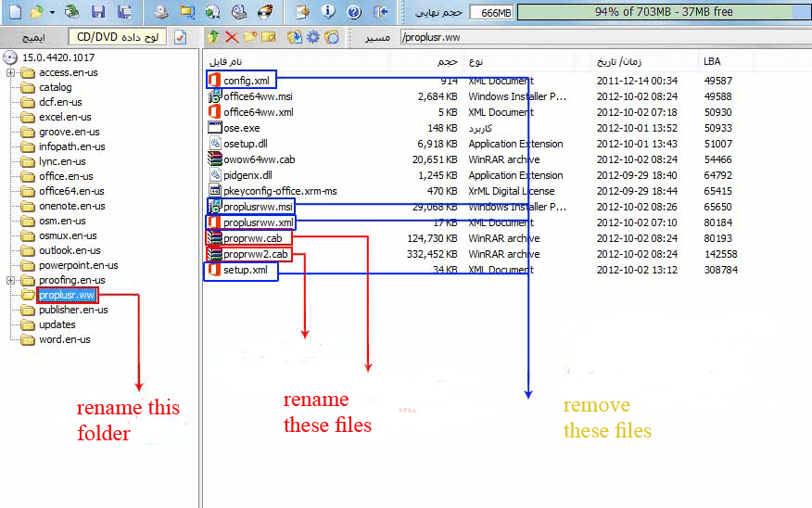The width and height of the screenshot is (812, 508).
Task: Click the CD/DVD image type box
Action: (x=118, y=37)
